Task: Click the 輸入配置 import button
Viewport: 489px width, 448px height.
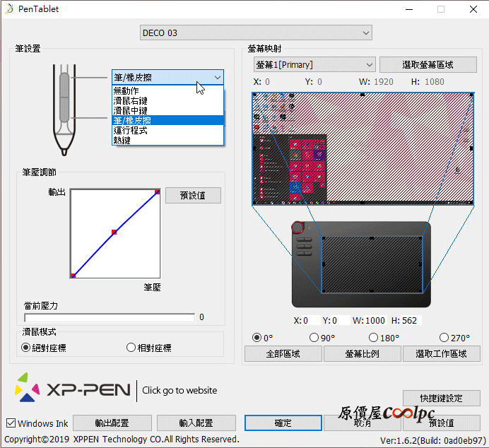Action: [196, 423]
